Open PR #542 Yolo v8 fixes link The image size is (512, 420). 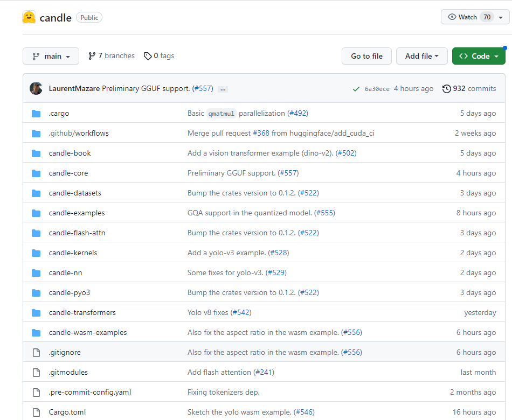241,312
